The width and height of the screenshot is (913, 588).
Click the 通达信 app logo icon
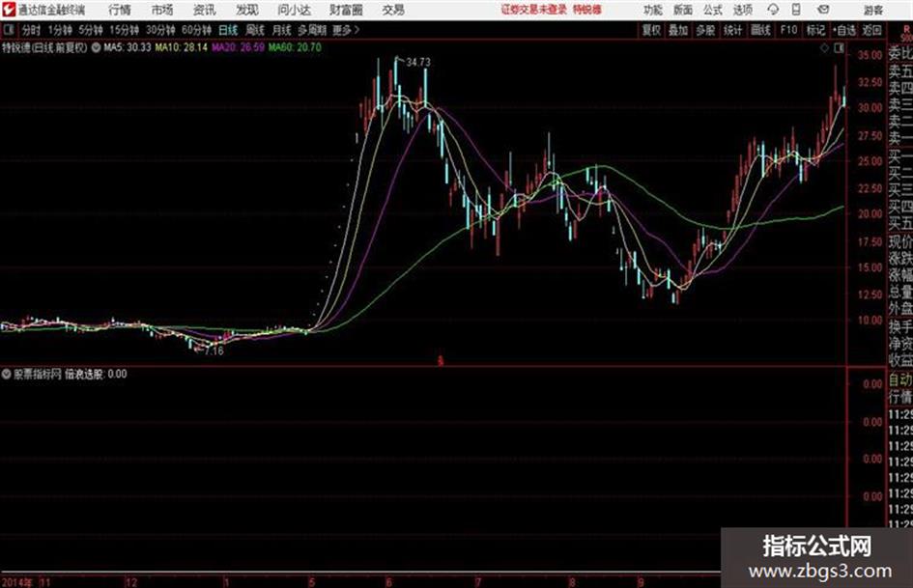pyautogui.click(x=9, y=10)
